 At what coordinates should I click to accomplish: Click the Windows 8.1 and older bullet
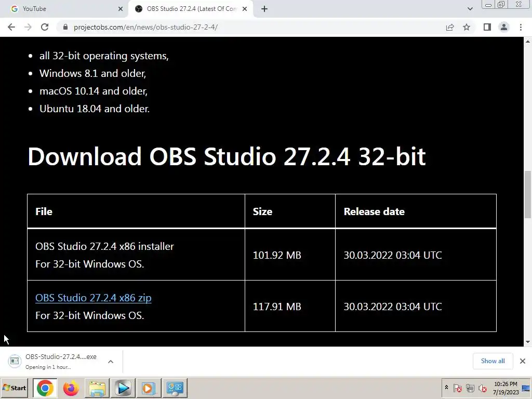point(92,74)
